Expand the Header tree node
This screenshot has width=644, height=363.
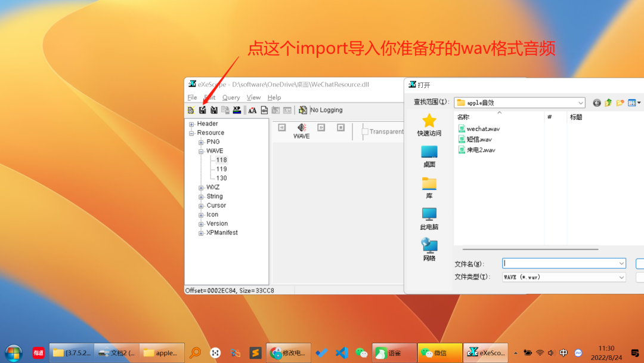click(191, 124)
